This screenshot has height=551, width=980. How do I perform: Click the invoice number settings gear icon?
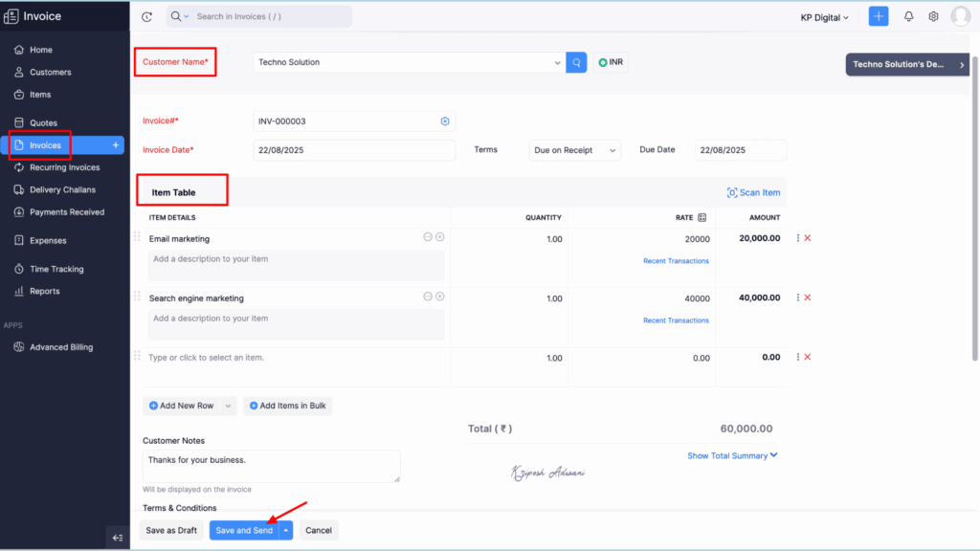pyautogui.click(x=444, y=121)
